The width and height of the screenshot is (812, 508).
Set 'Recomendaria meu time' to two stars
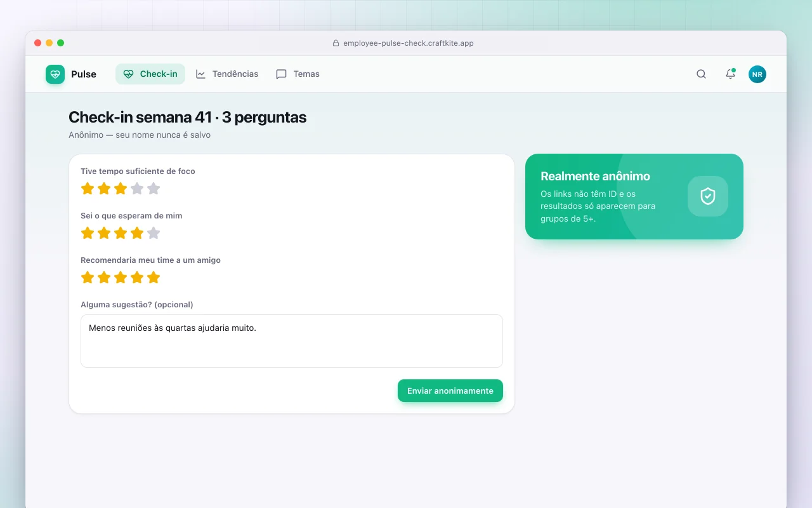point(104,277)
